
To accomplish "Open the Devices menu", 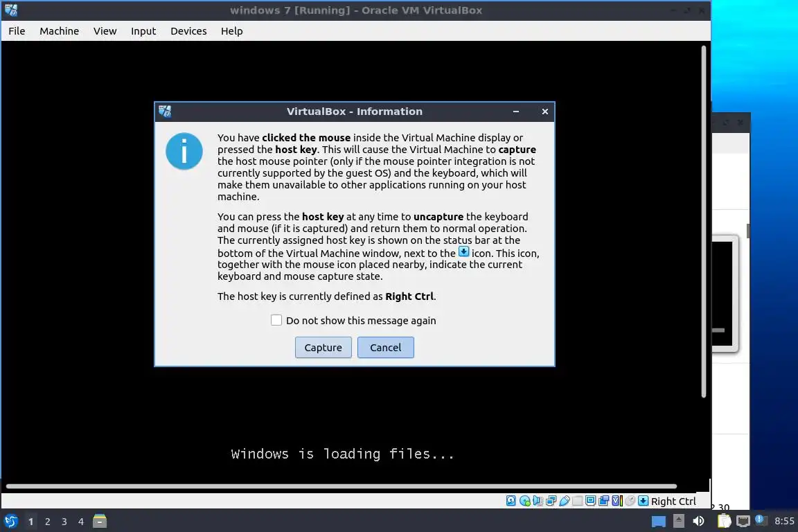I will 188,31.
